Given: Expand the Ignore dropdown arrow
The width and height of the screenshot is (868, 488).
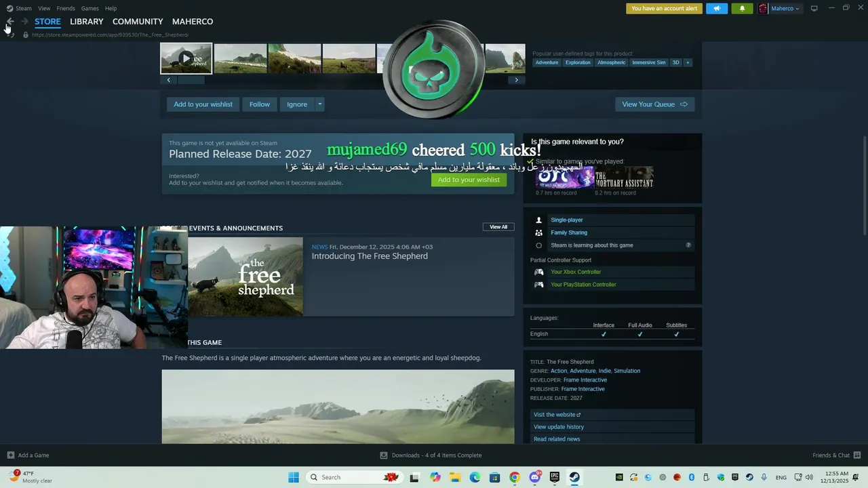Looking at the screenshot, I should click(319, 104).
